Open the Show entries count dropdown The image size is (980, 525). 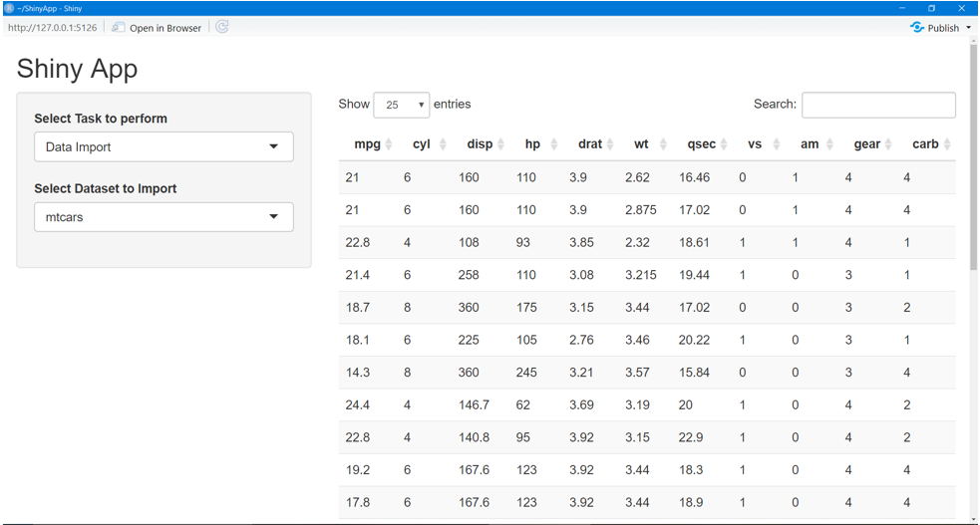(401, 105)
